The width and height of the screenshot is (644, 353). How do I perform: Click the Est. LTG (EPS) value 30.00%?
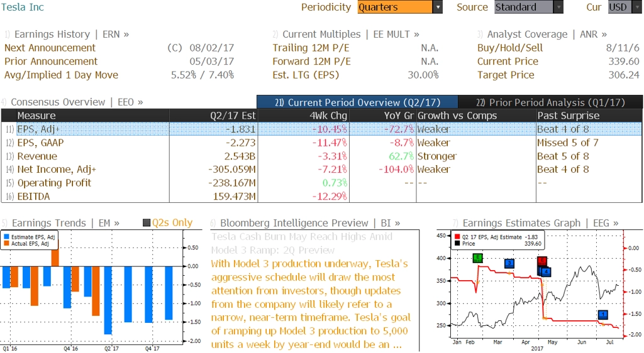click(423, 75)
